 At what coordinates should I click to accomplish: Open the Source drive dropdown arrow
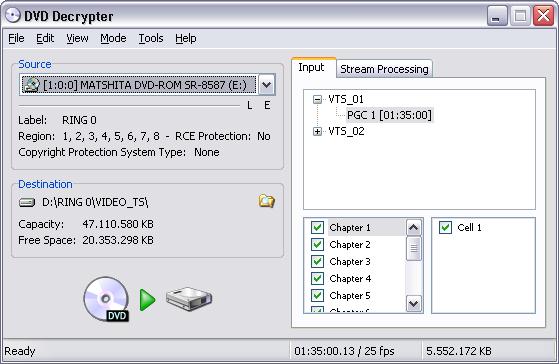[x=266, y=85]
